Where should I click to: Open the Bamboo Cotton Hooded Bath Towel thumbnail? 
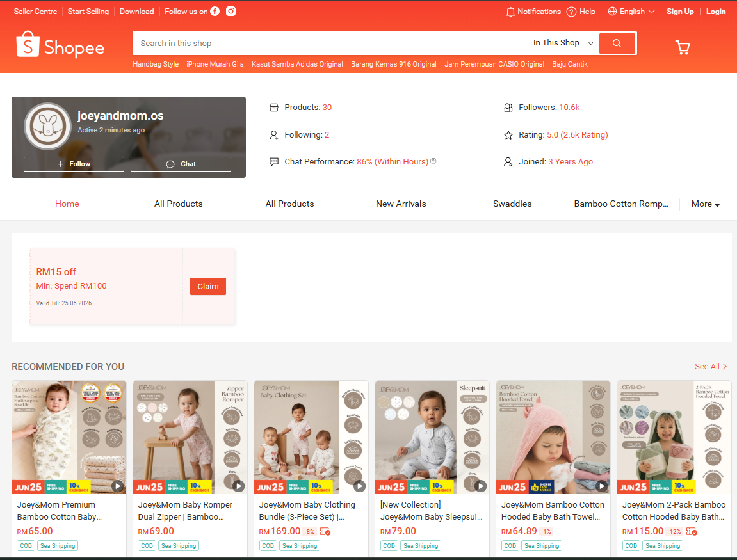(x=553, y=437)
